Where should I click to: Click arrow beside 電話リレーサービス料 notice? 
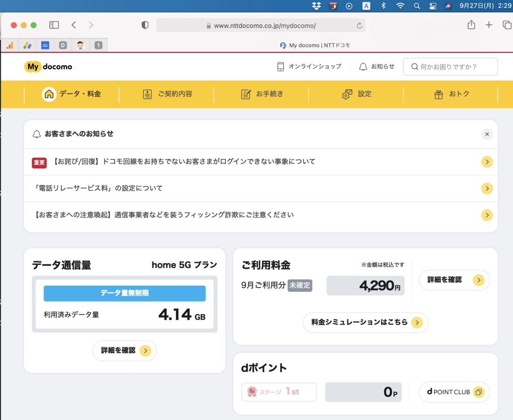point(487,188)
